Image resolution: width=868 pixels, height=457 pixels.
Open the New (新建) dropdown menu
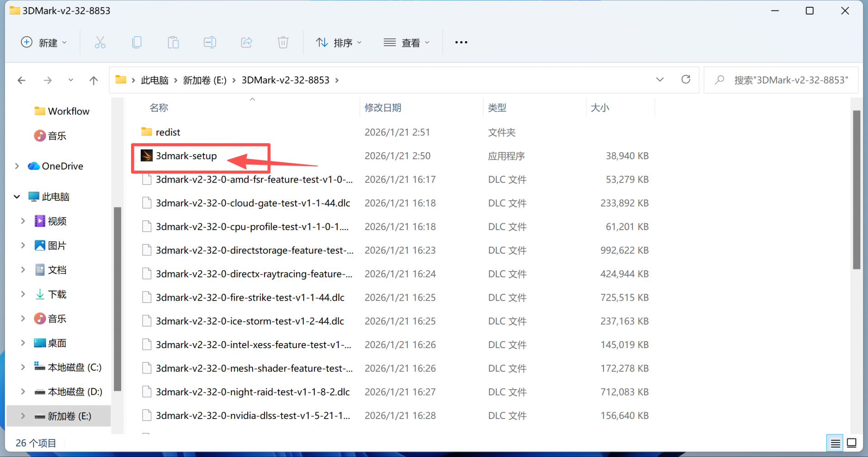pos(44,42)
